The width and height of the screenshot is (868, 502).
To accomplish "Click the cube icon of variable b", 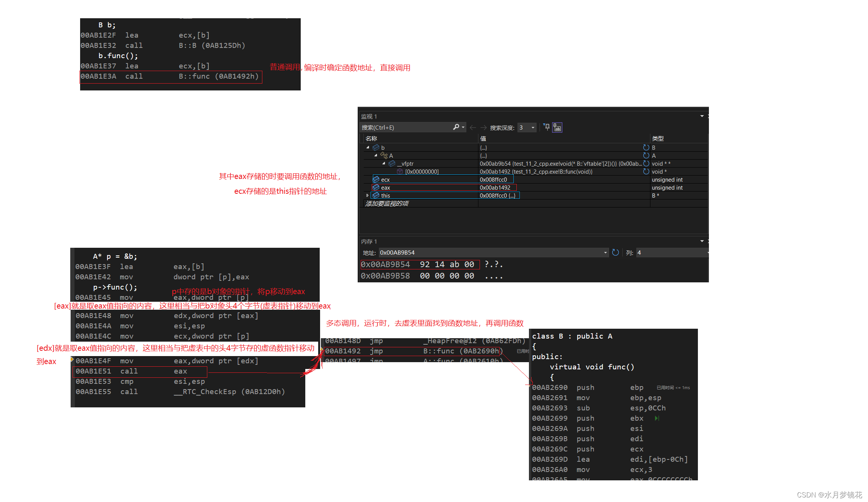I will (x=376, y=147).
